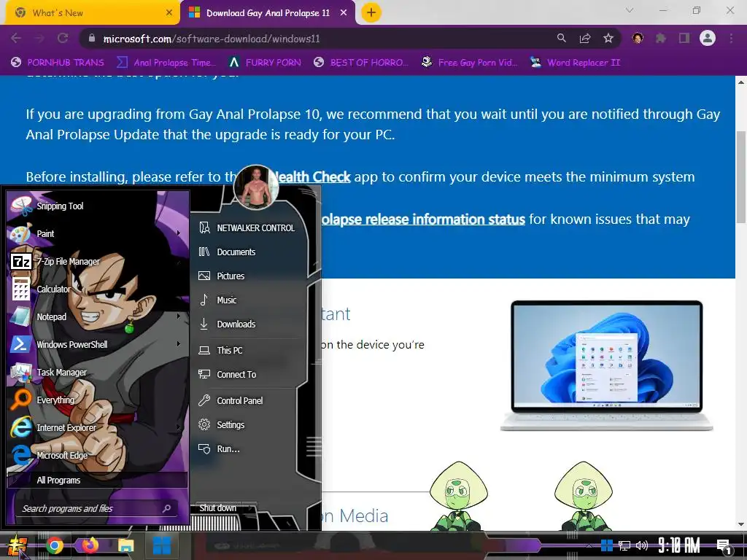Open shut down options arrow
747x560 pixels.
[251, 508]
